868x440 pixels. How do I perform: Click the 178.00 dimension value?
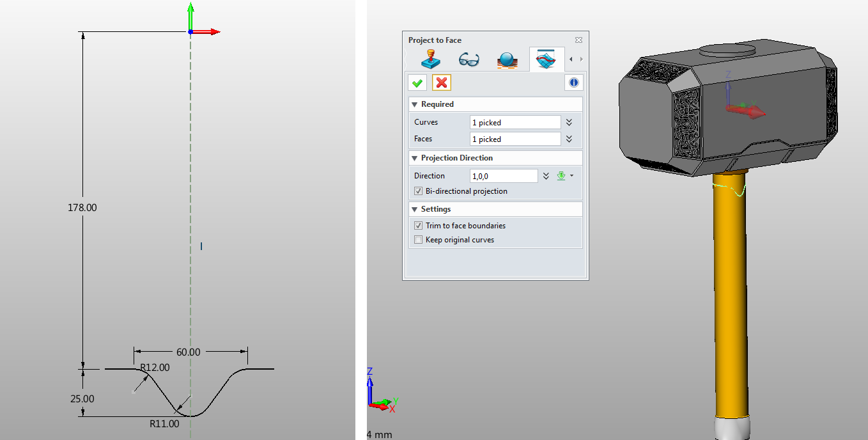pos(82,208)
